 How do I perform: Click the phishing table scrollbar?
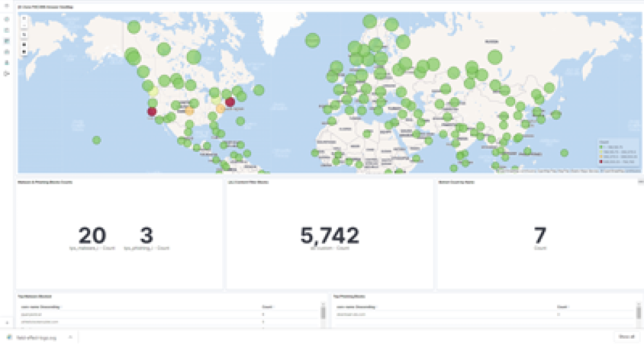click(639, 313)
